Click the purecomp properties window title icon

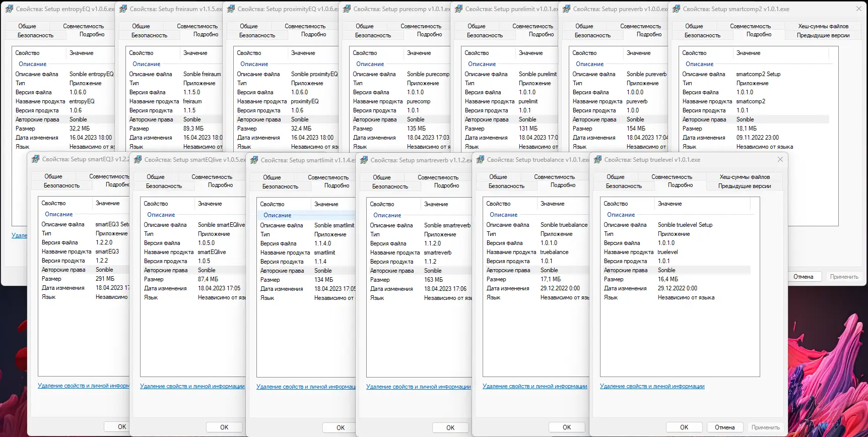(347, 9)
